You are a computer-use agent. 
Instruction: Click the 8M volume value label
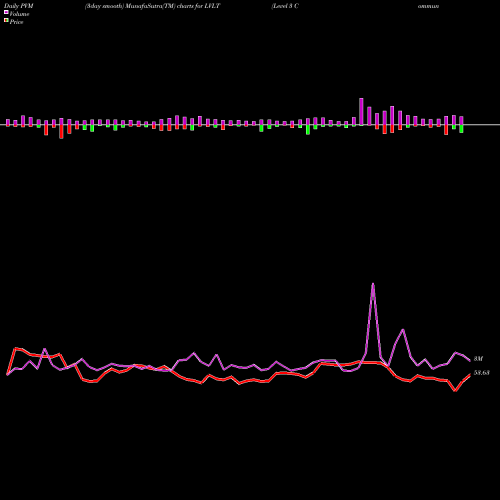(478, 359)
